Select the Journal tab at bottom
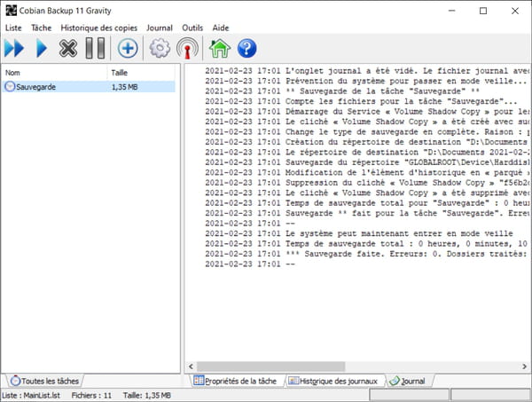 [408, 381]
